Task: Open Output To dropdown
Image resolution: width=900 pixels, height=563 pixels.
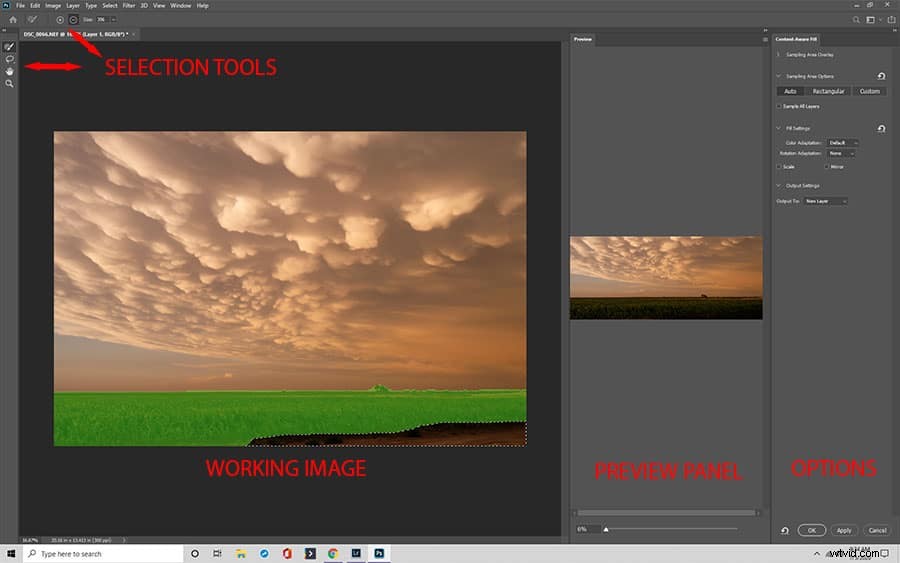Action: point(825,201)
